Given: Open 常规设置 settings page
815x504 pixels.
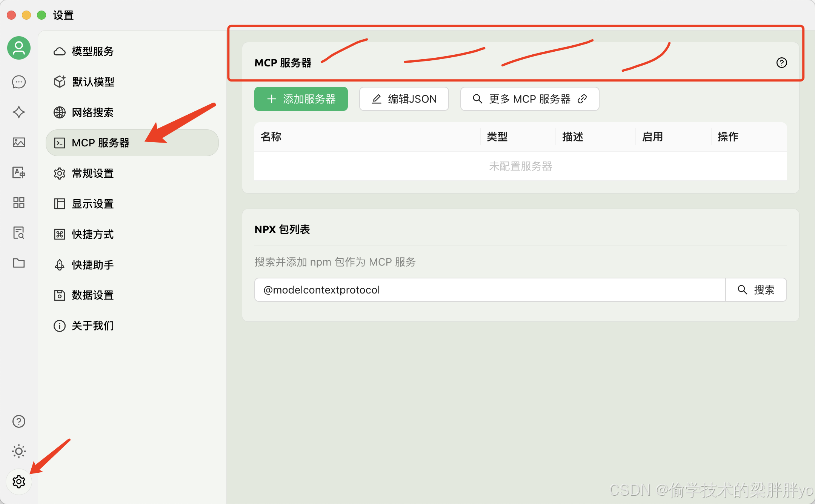Looking at the screenshot, I should (93, 174).
